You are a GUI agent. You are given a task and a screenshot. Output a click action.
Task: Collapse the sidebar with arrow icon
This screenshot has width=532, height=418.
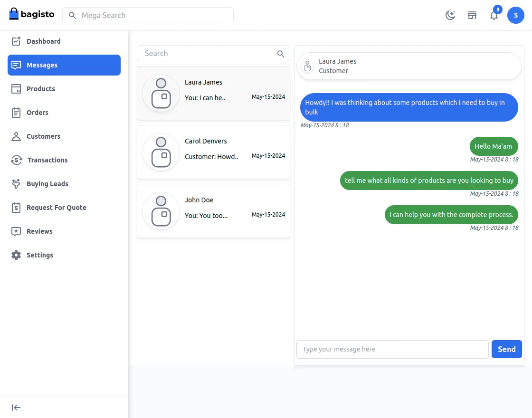16,408
